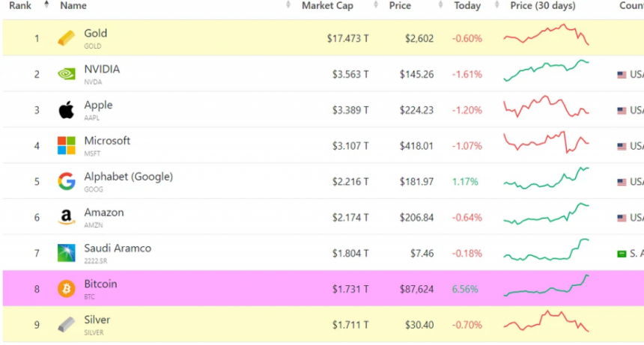
Task: Click the Amazon logo icon
Action: pos(66,217)
